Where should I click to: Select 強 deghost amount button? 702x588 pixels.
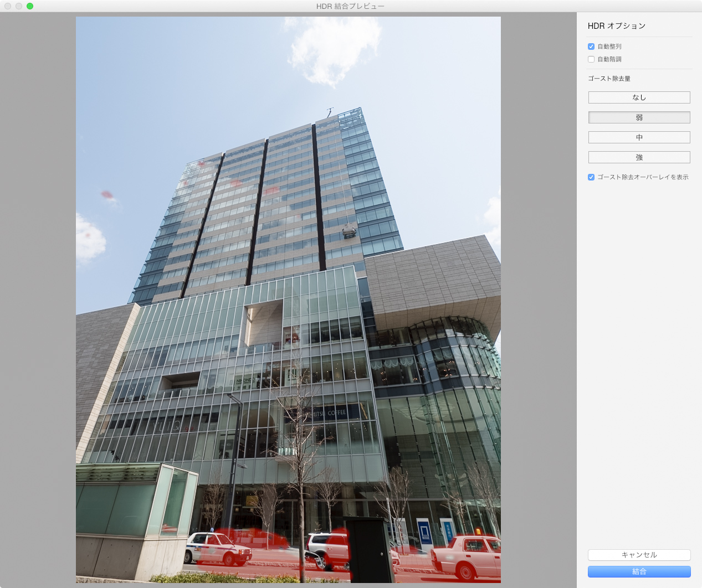(639, 157)
